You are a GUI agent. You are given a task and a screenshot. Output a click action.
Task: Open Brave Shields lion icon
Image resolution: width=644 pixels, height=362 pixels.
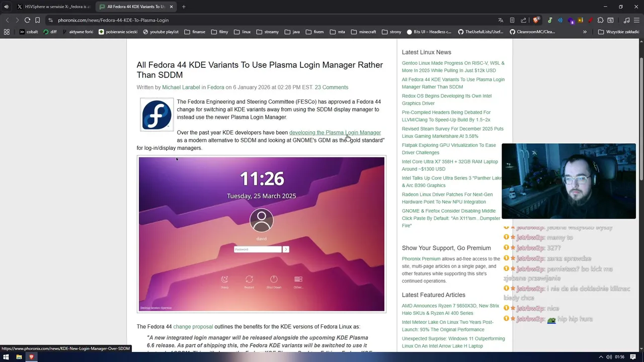(536, 20)
